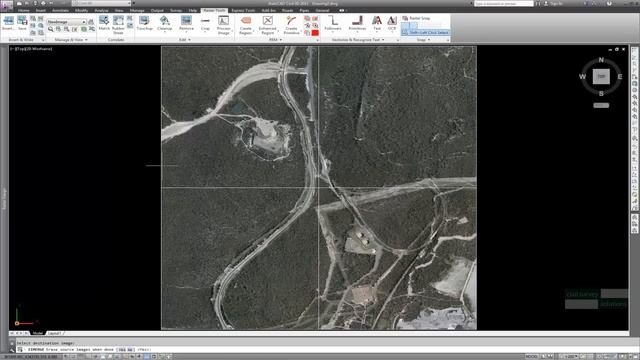Toggle Raster Snap on or off
Viewport: 640px width, 360px height.
tap(416, 18)
